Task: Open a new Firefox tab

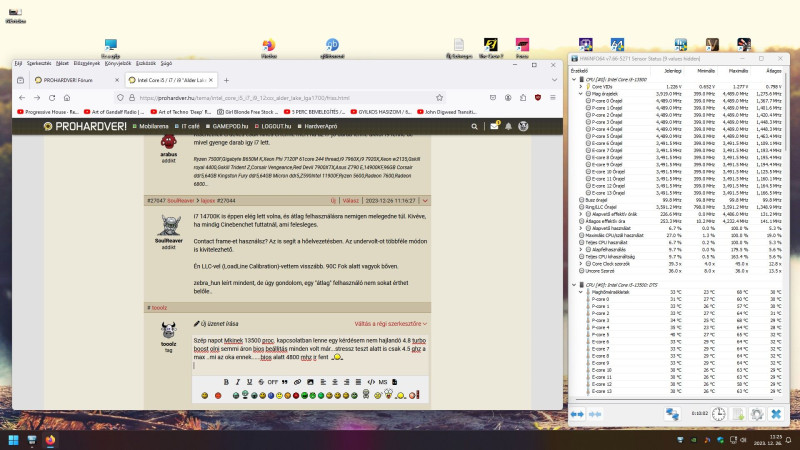Action: pyautogui.click(x=226, y=80)
